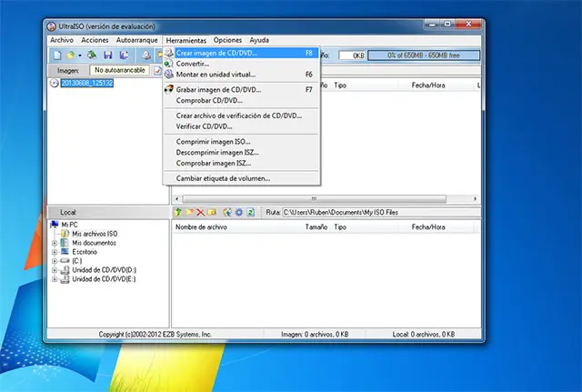Choose Crear imagen de CD/DVD menu entry
The image size is (582, 392).
[x=216, y=53]
